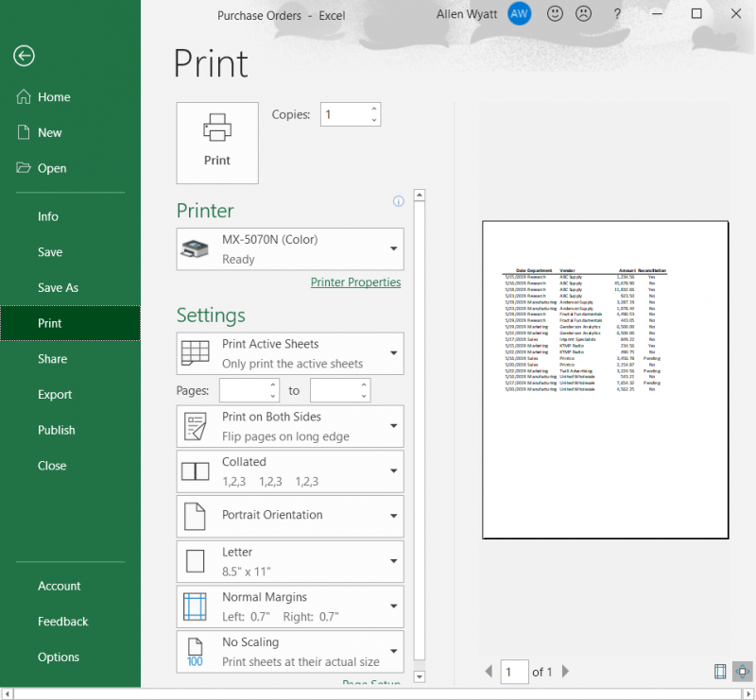Click the horizontal scrollbar left arrow
Screen dimensions: 756x700
7,694
